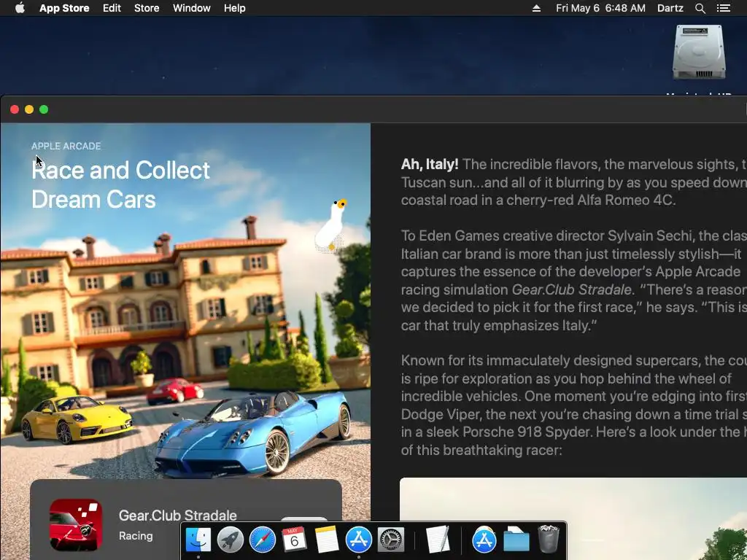Click the eject icon in menu bar
Image resolution: width=747 pixels, height=560 pixels.
(x=536, y=8)
